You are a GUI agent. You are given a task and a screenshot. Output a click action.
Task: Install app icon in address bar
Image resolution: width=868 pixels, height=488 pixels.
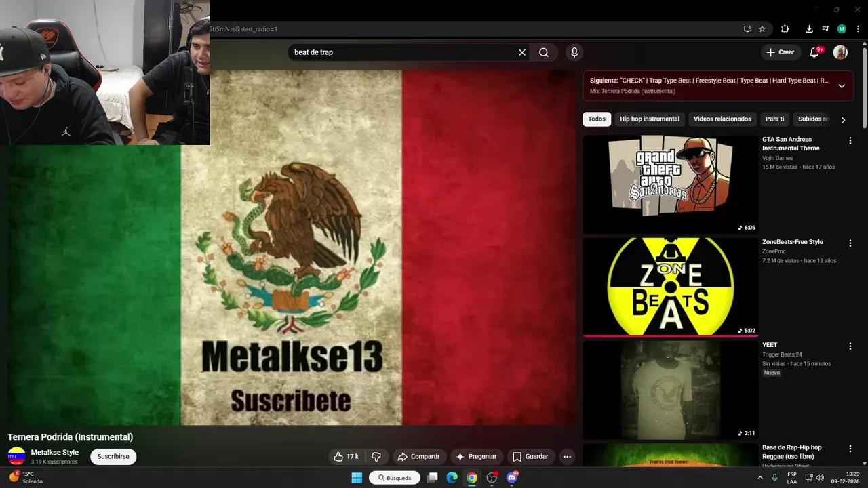[747, 29]
